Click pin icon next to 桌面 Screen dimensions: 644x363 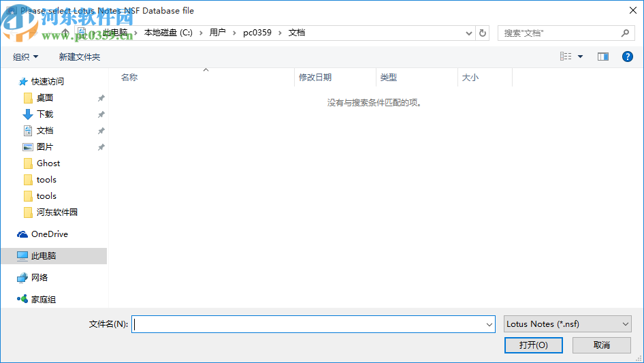[x=101, y=98]
